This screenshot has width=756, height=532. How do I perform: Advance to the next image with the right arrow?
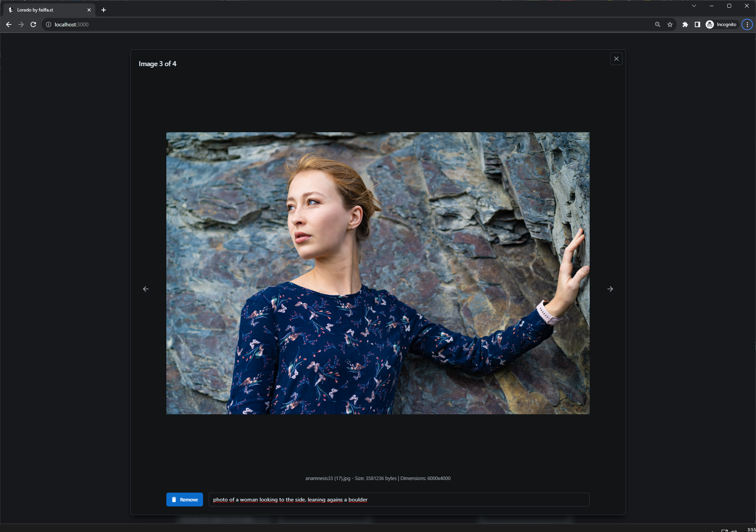[610, 289]
